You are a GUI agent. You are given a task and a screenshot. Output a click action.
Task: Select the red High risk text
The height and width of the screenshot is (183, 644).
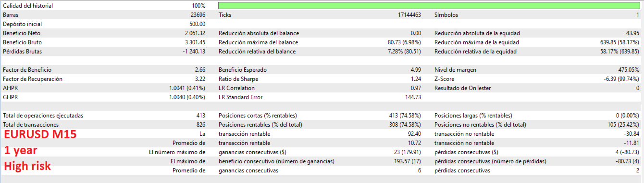27,167
